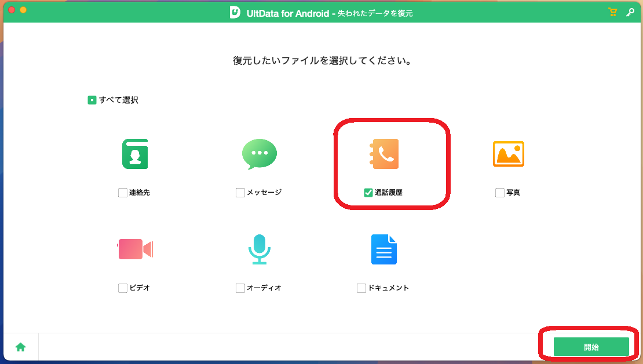This screenshot has height=364, width=643.
Task: Click the 写真 label text
Action: click(x=513, y=193)
